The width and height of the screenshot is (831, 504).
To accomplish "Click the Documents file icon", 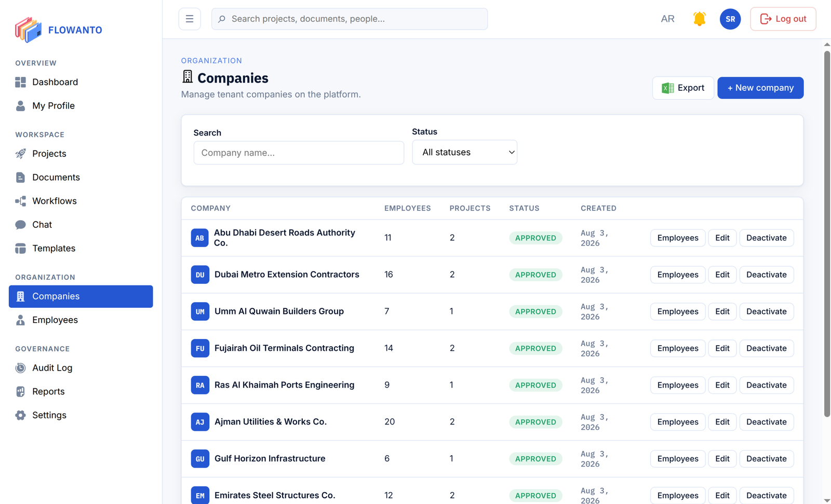I will [x=20, y=178].
